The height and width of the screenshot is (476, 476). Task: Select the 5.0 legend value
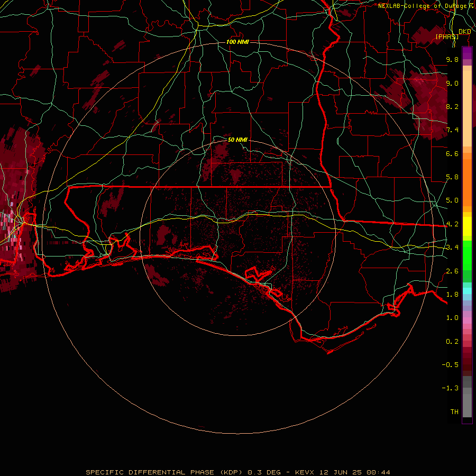(x=452, y=200)
